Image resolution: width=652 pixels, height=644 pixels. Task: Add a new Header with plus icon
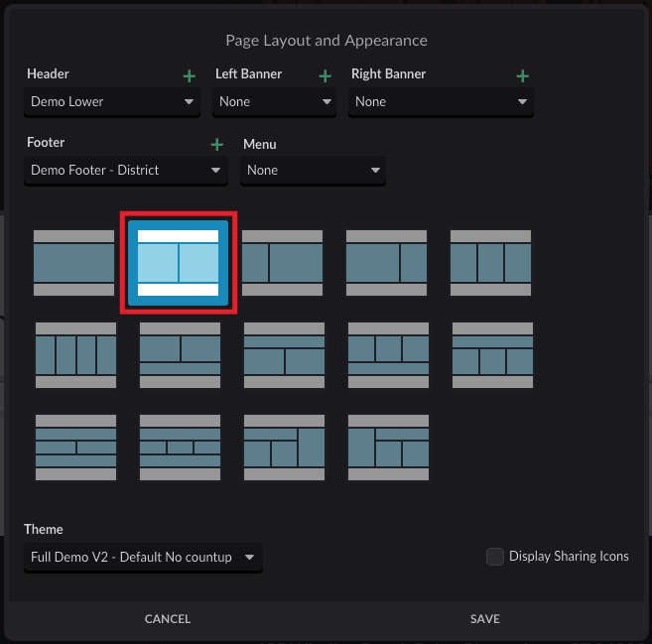[190, 75]
